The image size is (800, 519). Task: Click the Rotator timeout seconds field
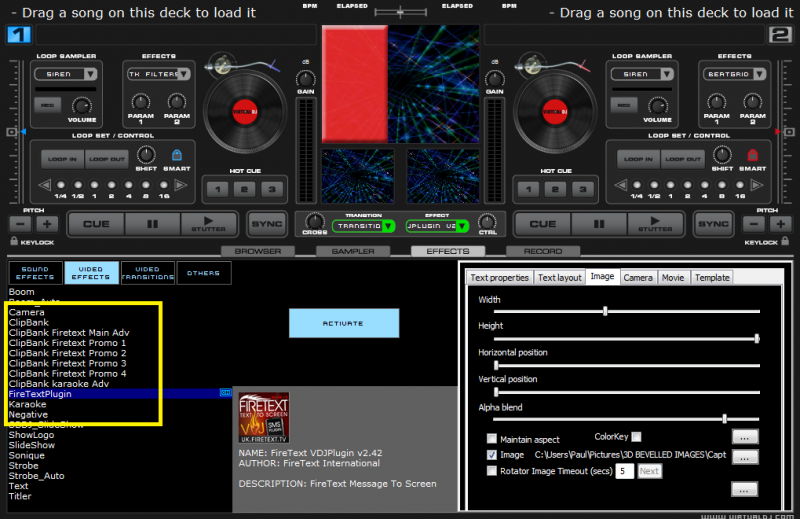tap(624, 471)
